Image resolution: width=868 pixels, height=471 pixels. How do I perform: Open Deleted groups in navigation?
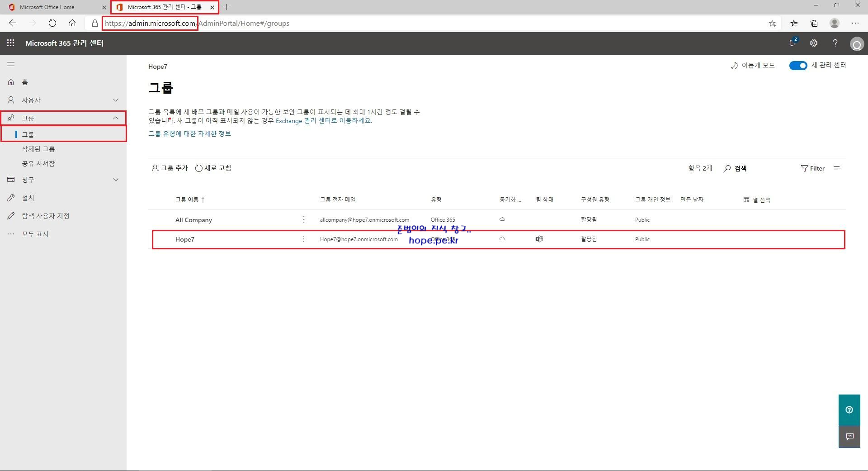click(x=38, y=149)
